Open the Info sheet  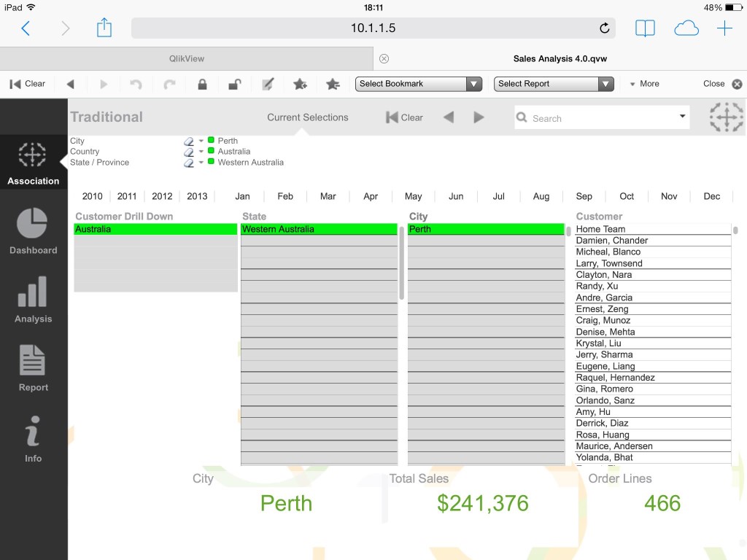(x=33, y=438)
